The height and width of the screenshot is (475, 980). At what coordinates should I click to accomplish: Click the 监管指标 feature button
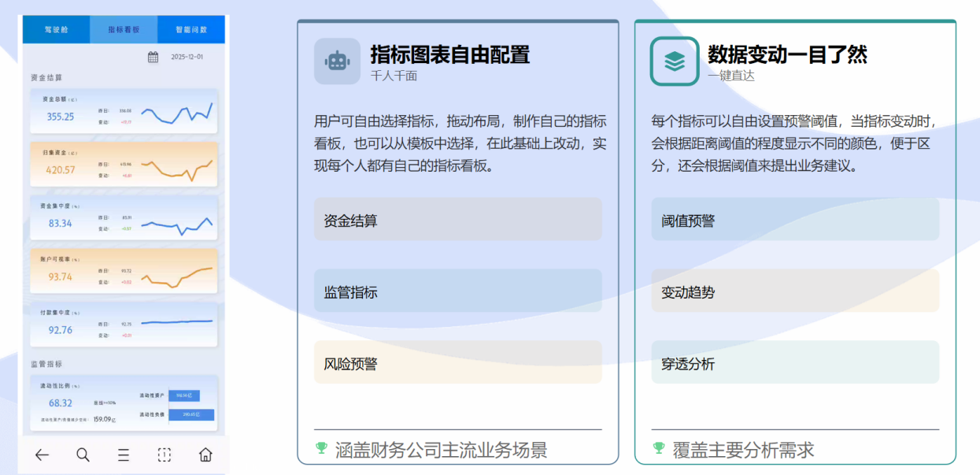tap(457, 291)
